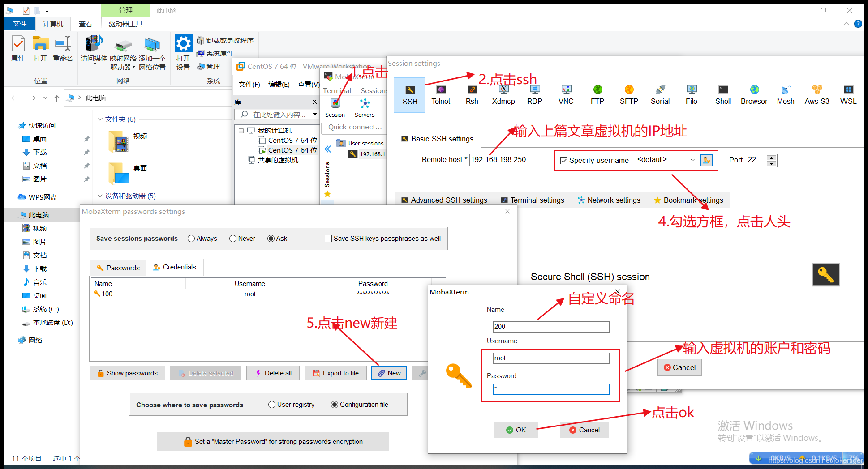Collapse the Explorer ribbon chevron

[847, 24]
